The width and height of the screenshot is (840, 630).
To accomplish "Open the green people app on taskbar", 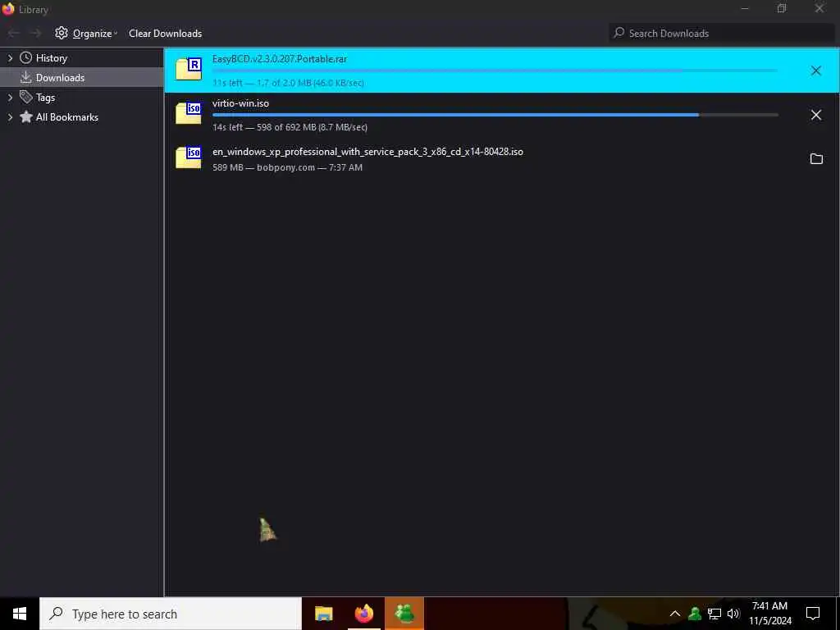I will point(404,614).
